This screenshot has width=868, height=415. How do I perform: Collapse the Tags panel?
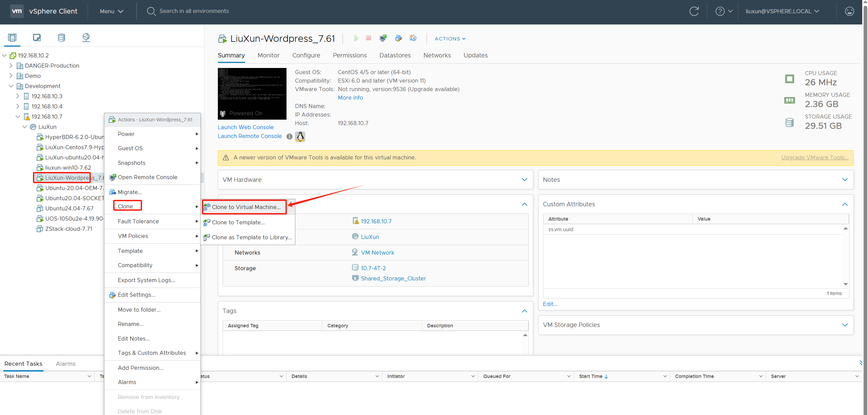coord(524,311)
